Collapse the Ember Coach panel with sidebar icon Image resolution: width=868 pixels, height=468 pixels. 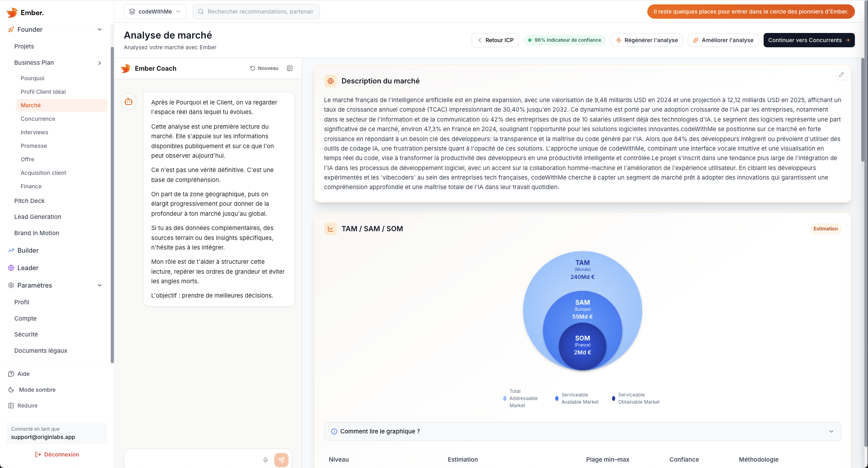click(290, 68)
